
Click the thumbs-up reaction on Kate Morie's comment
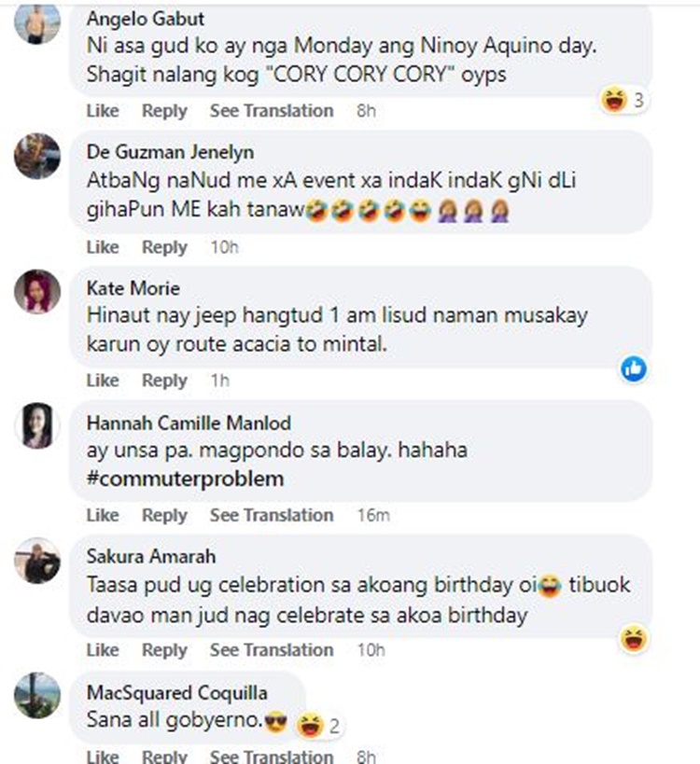point(635,369)
